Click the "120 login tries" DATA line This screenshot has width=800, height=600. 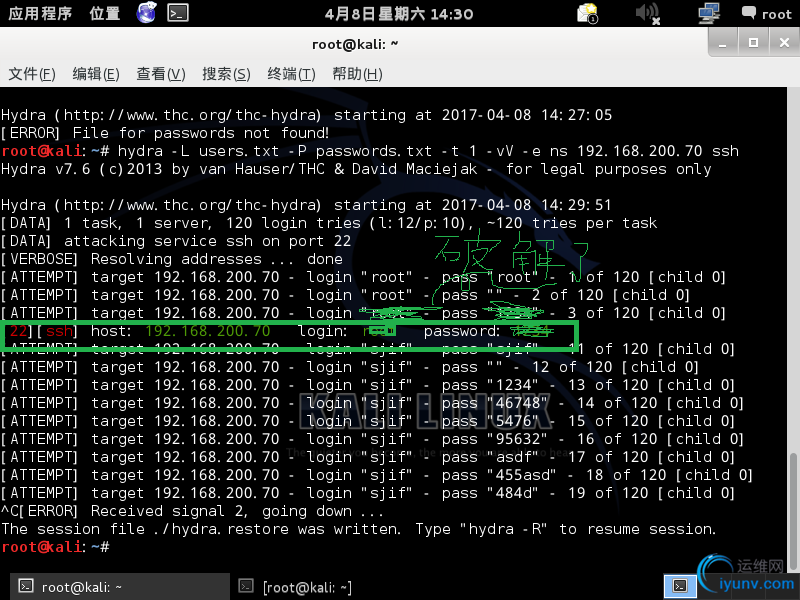[x=329, y=223]
